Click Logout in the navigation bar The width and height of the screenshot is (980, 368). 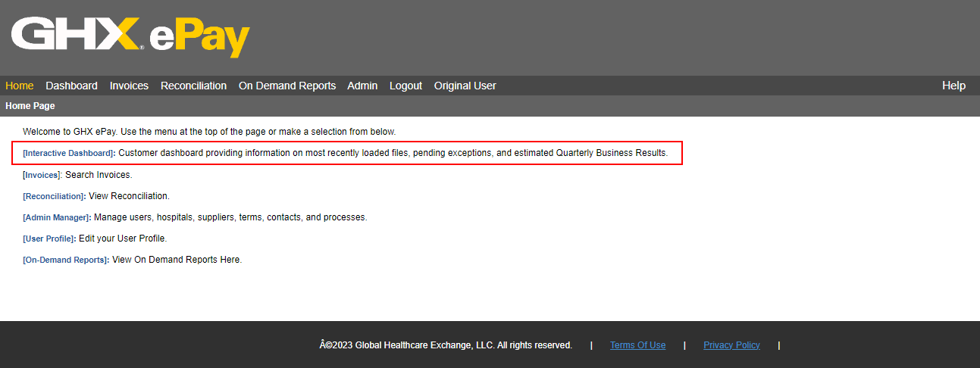tap(405, 86)
